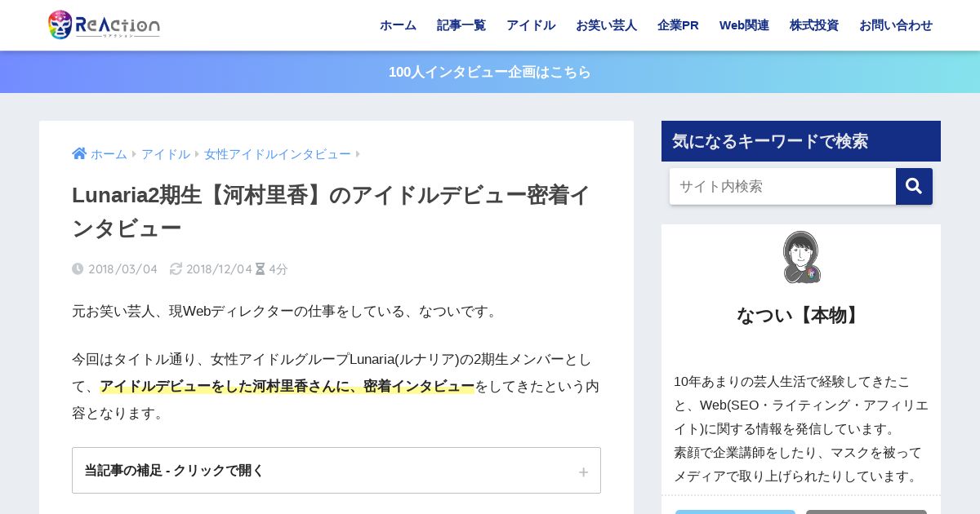This screenshot has width=980, height=514.
Task: Open the お笑い芸人 menu item
Action: [x=606, y=25]
